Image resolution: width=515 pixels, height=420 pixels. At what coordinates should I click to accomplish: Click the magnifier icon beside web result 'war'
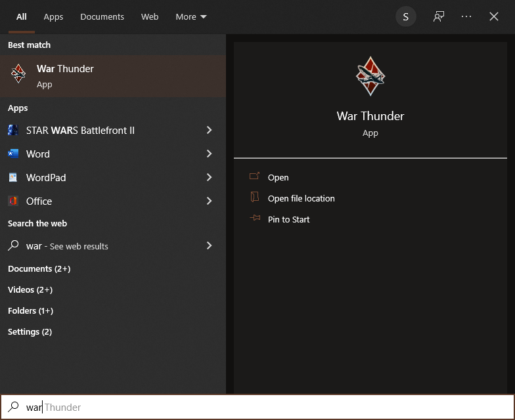[13, 245]
